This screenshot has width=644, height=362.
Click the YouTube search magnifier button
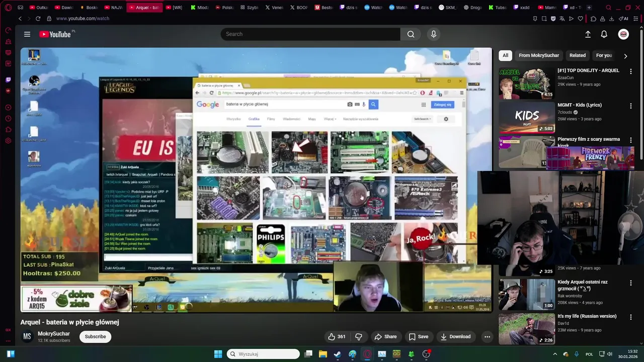pyautogui.click(x=411, y=34)
